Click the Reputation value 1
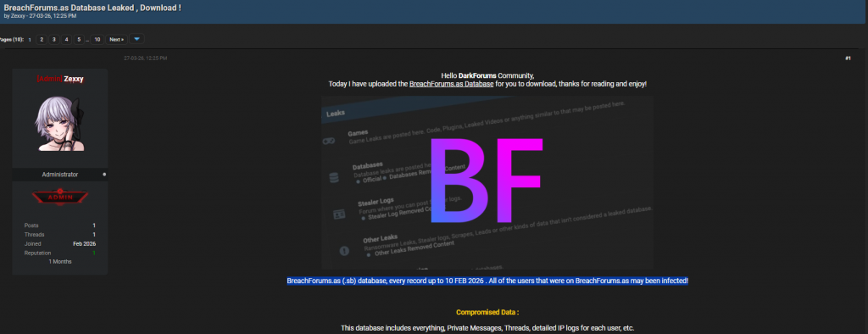 click(94, 253)
